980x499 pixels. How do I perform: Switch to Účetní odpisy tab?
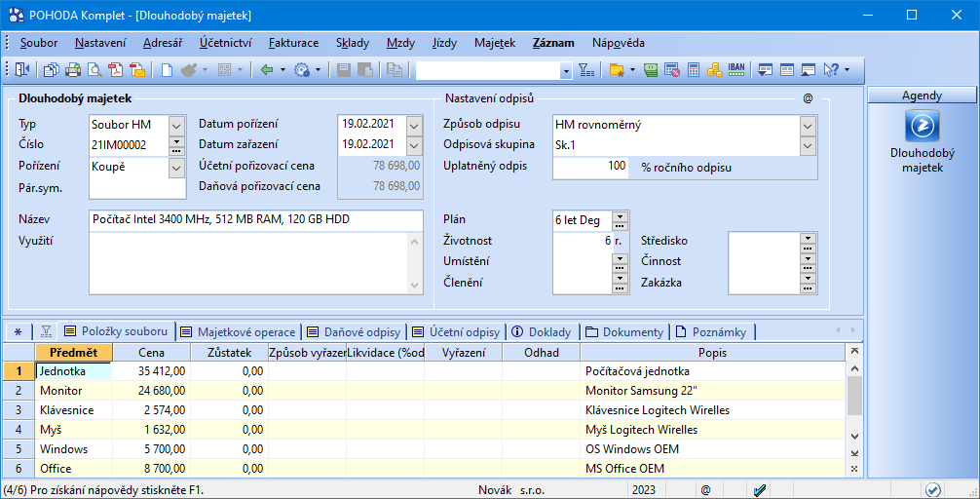(458, 332)
